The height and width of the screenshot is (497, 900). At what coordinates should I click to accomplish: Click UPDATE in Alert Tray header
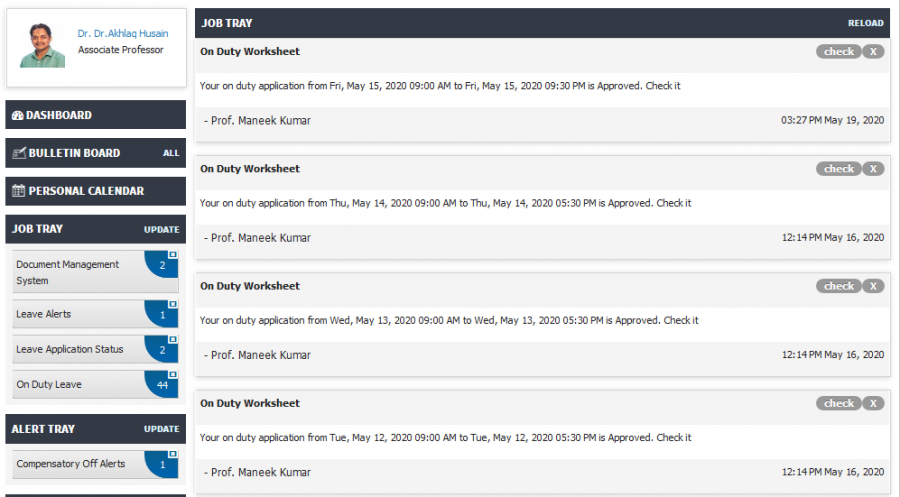[x=161, y=429]
